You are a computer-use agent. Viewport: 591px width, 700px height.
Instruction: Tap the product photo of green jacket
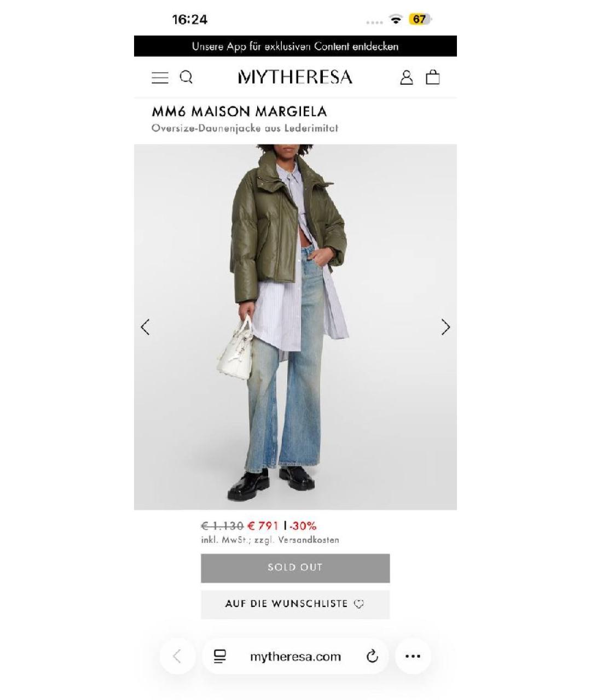296,327
